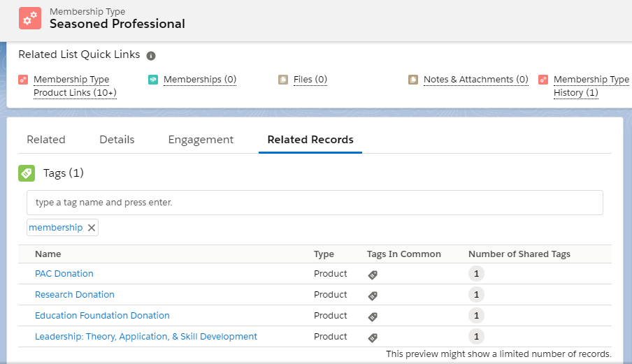This screenshot has height=364, width=632.
Task: Open Membership Type History (1) link
Action: click(590, 86)
